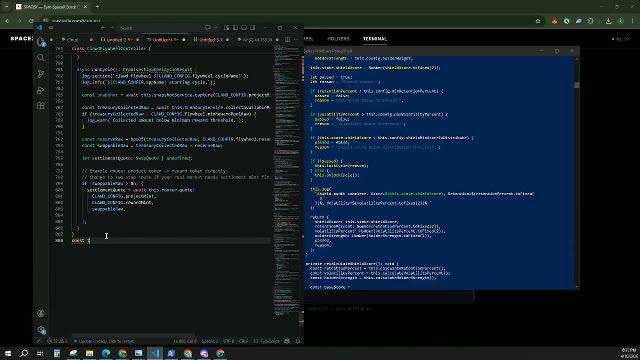Close the SPACEX browser tab
This screenshot has width=640, height=360.
[85, 7]
